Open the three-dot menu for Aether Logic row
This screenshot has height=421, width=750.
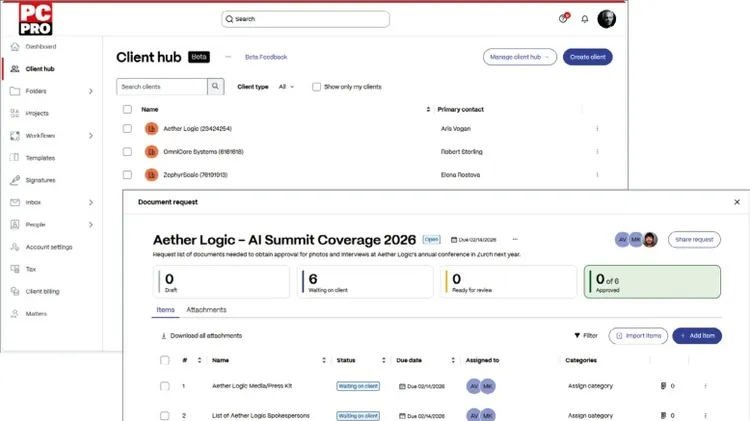pyautogui.click(x=597, y=129)
